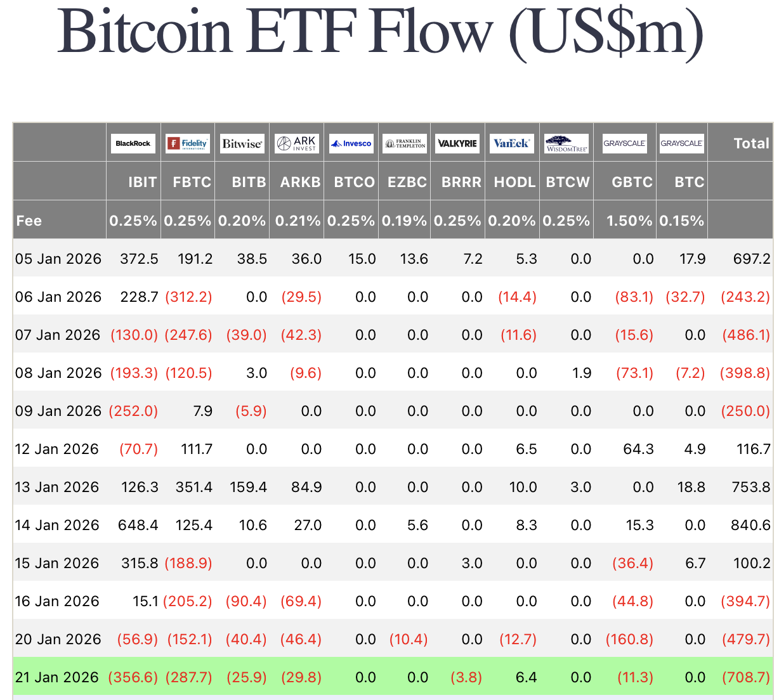The width and height of the screenshot is (779, 700).
Task: Click the Grayscale logo above GBTC
Action: (x=624, y=143)
